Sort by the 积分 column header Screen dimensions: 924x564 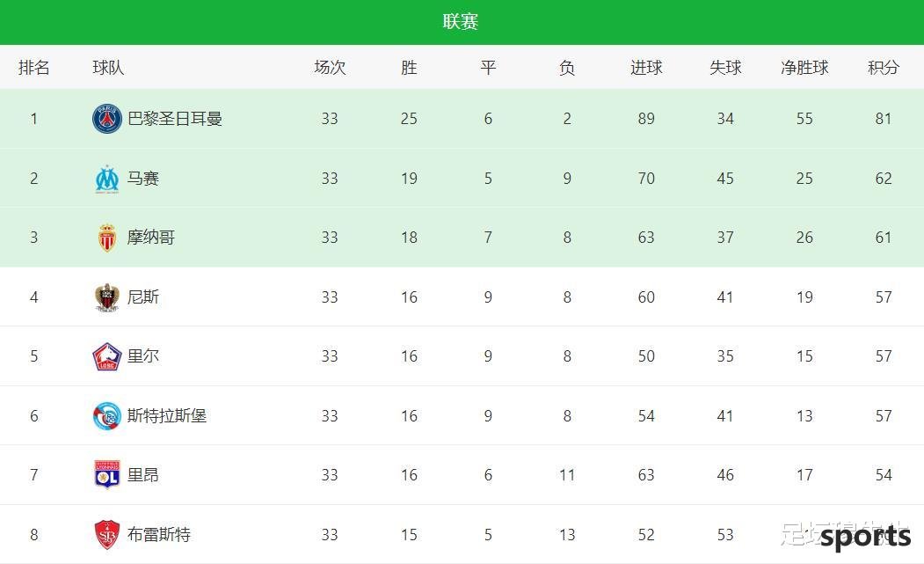tap(884, 67)
